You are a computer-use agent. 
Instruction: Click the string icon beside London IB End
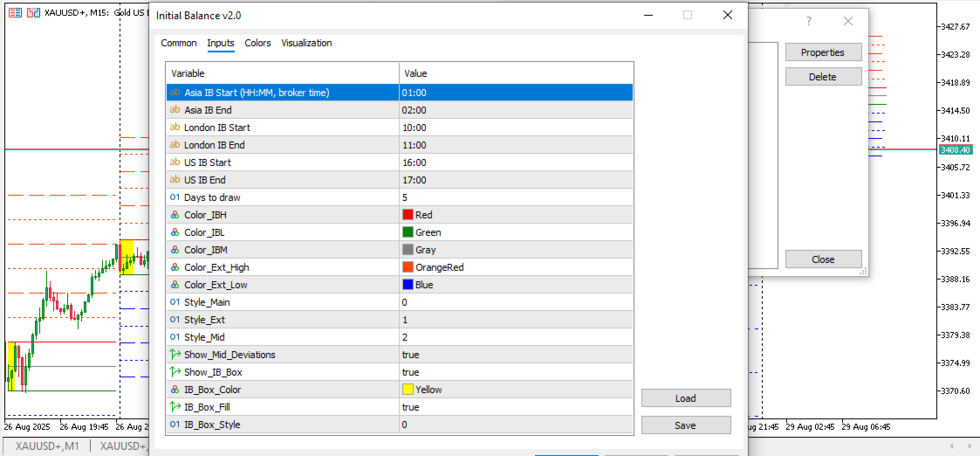coord(175,145)
